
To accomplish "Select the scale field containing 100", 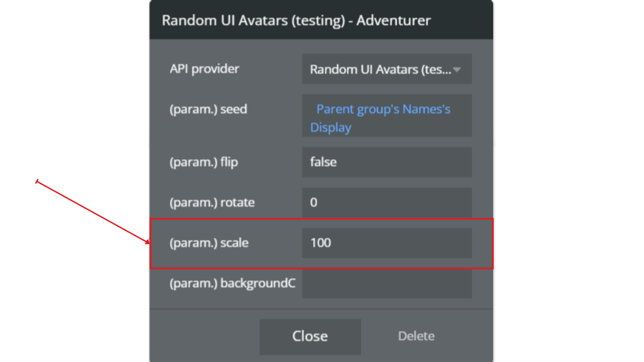I will coord(387,243).
